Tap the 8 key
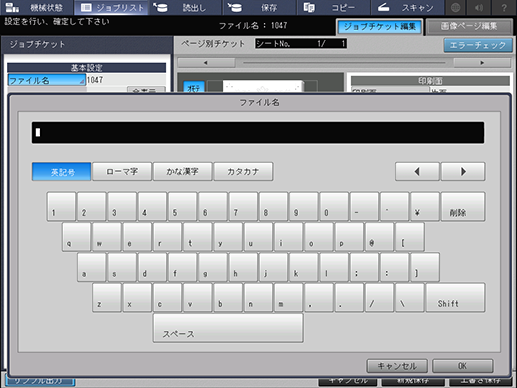 (x=273, y=206)
